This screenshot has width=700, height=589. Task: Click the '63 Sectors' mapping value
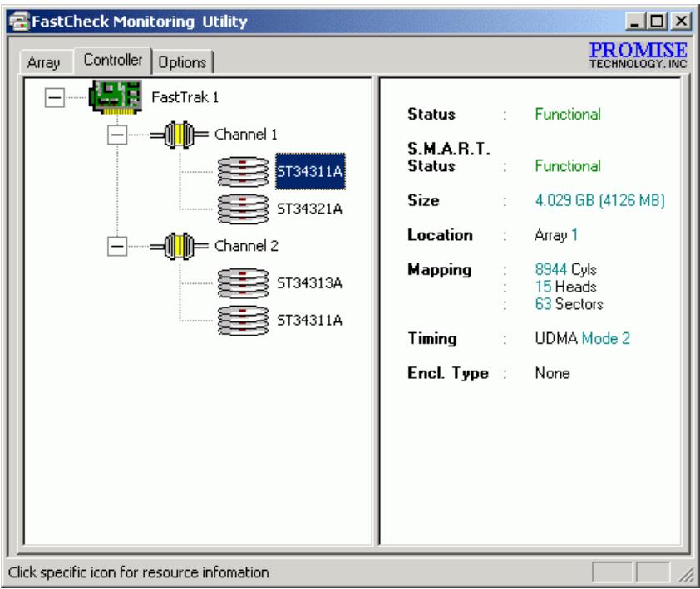click(569, 304)
